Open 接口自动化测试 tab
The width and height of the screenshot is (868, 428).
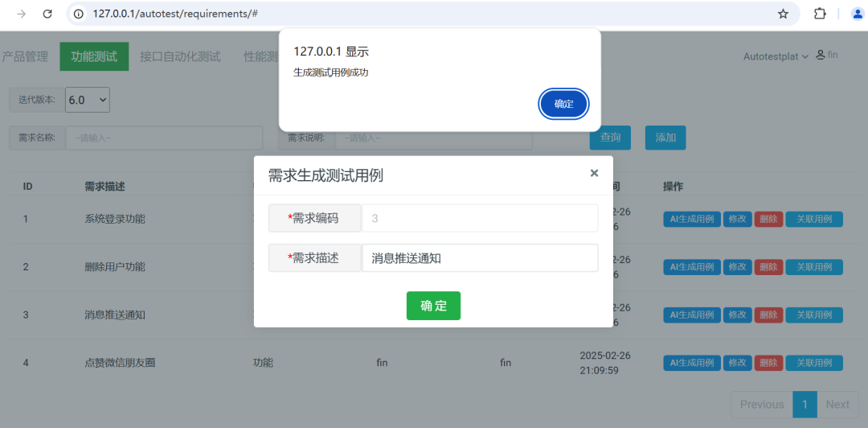pos(181,56)
